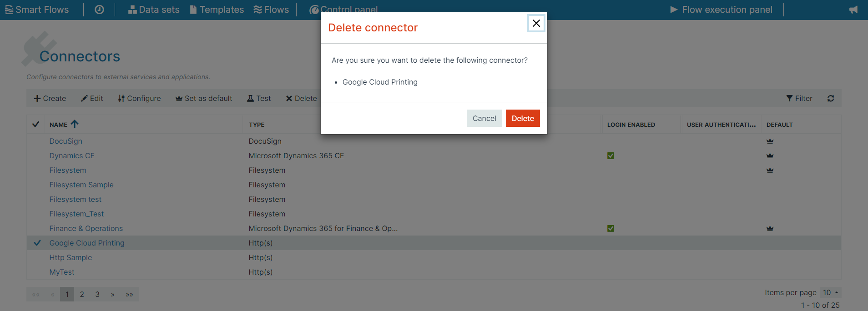Open the Templates menu

click(x=217, y=10)
